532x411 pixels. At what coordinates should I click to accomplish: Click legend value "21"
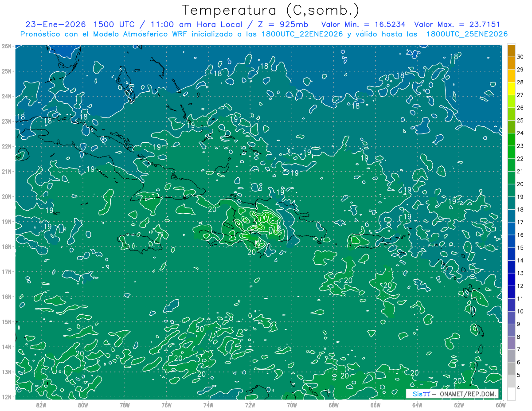[x=520, y=172]
